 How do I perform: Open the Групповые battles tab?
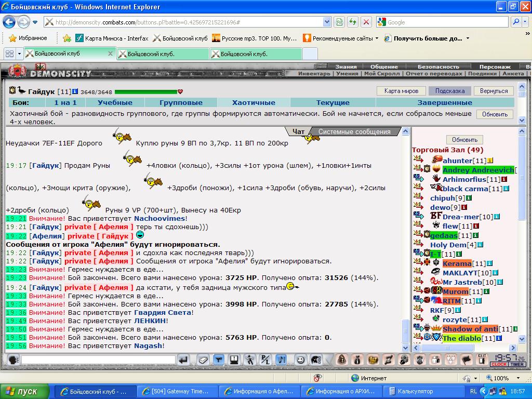point(181,102)
